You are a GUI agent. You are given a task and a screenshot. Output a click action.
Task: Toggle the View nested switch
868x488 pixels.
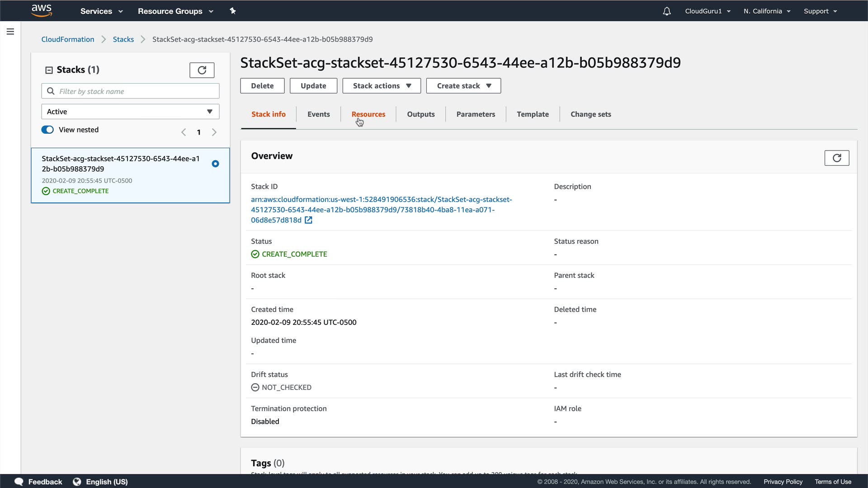coord(47,130)
